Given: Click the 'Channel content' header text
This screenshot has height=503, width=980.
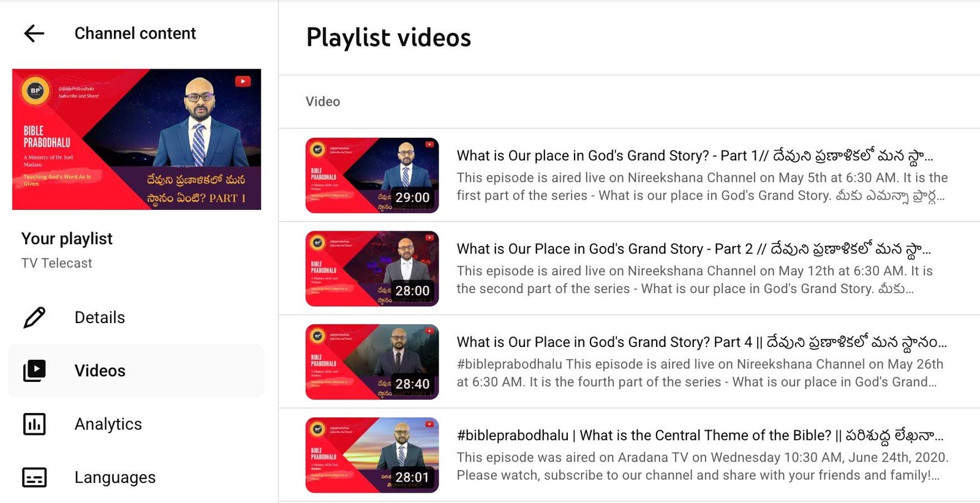Looking at the screenshot, I should [x=135, y=33].
